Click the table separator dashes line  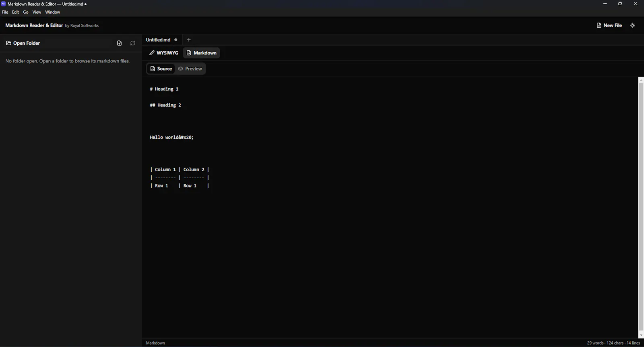(x=180, y=178)
